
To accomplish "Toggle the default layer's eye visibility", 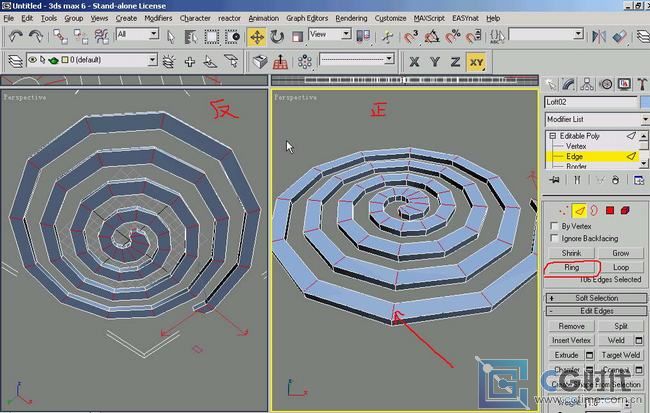I will pyautogui.click(x=32, y=60).
